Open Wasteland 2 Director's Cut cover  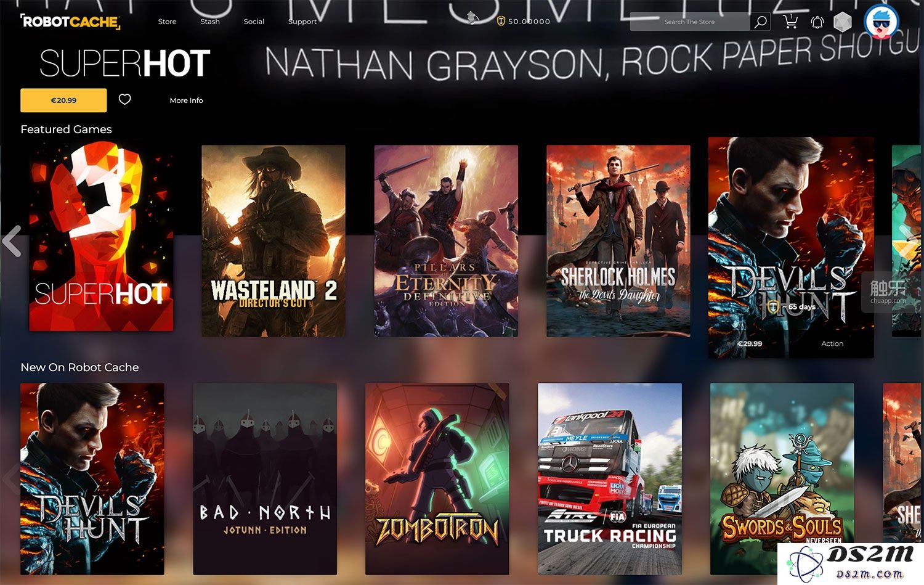click(274, 241)
